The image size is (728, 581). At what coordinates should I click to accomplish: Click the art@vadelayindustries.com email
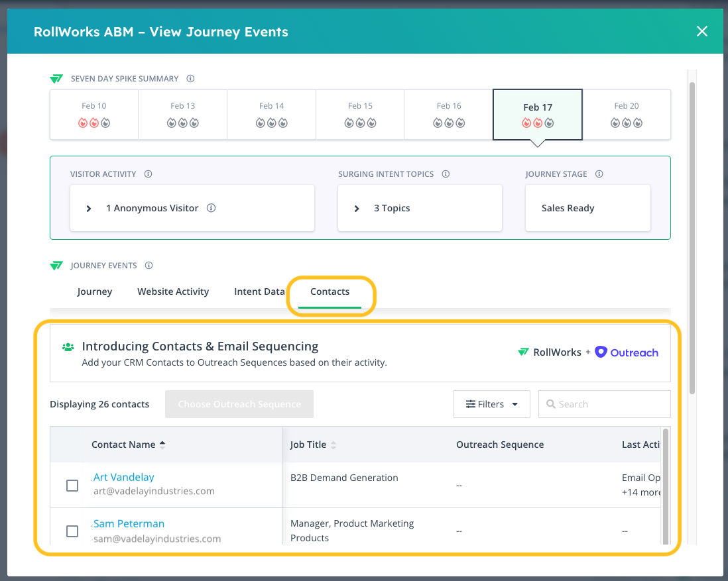(x=154, y=491)
